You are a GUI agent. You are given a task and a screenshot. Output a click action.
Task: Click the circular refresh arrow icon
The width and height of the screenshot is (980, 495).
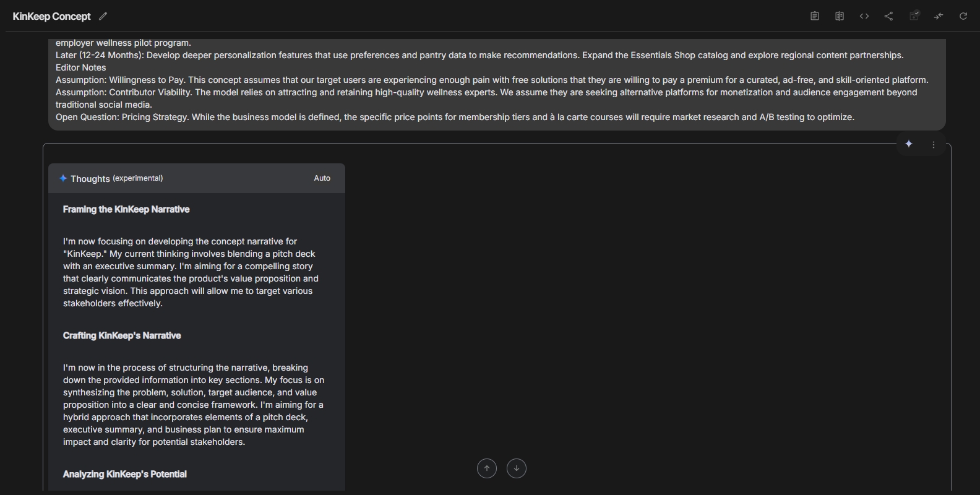963,16
